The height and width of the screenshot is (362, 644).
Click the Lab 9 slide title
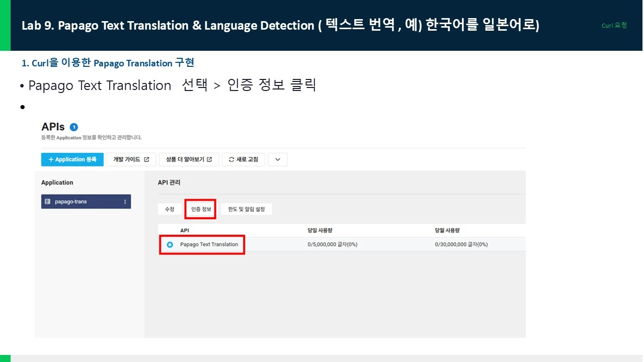[x=280, y=25]
